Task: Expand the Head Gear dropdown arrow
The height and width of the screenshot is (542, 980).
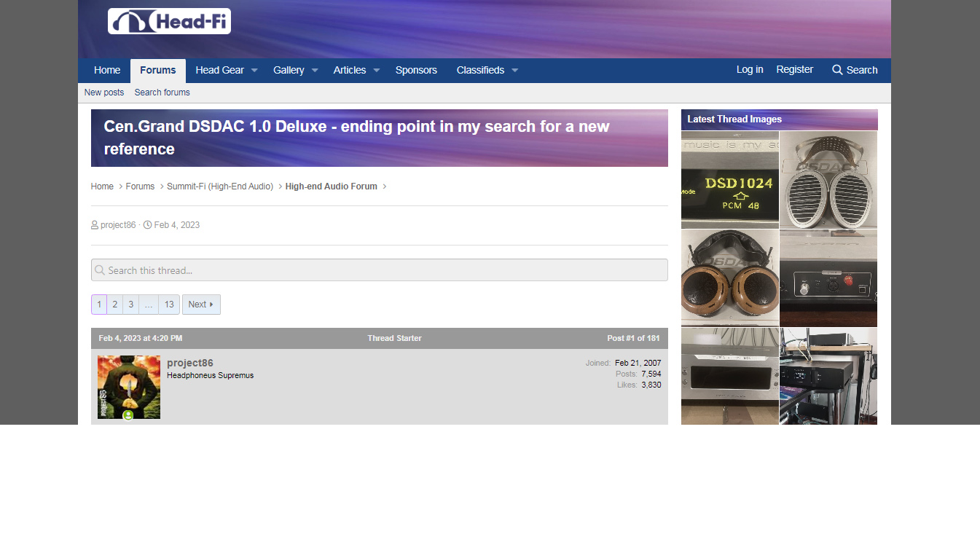Action: coord(255,71)
